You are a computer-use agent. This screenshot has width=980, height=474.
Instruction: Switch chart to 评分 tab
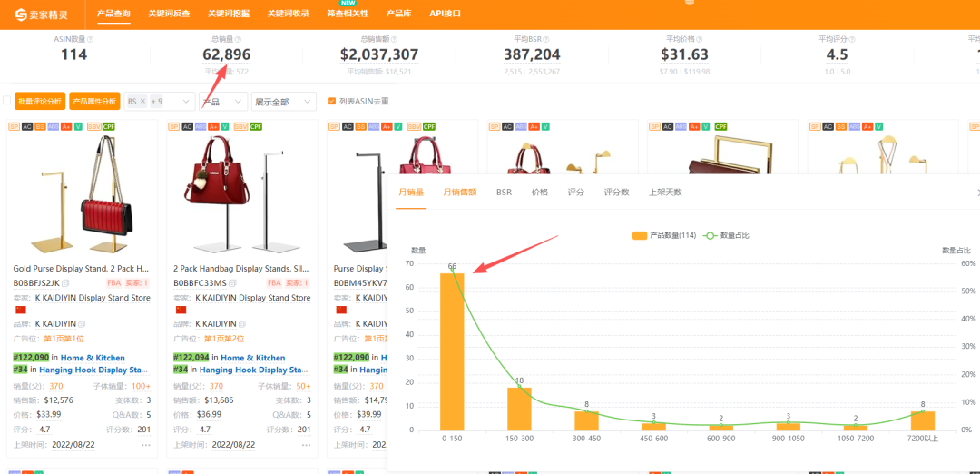tap(575, 192)
